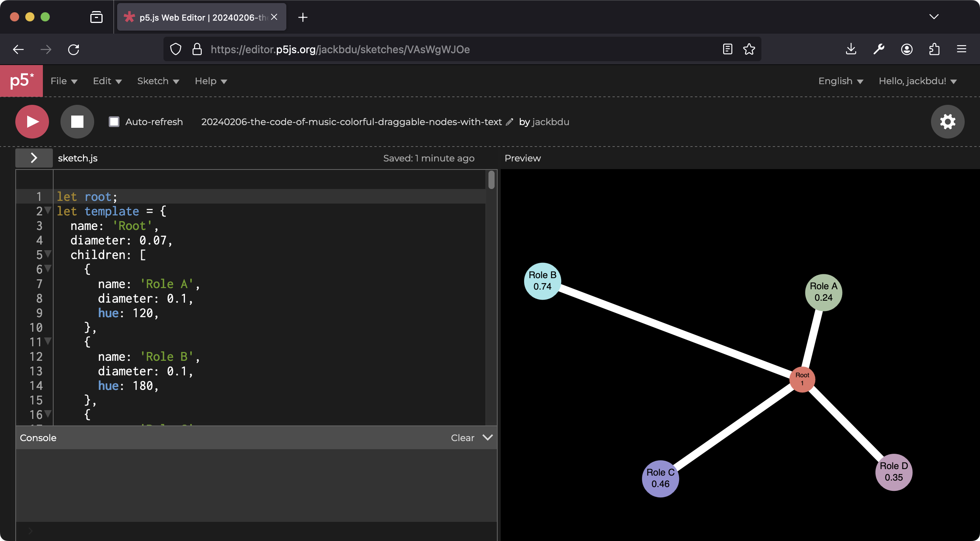Clear the console output
The height and width of the screenshot is (541, 980).
(x=462, y=438)
